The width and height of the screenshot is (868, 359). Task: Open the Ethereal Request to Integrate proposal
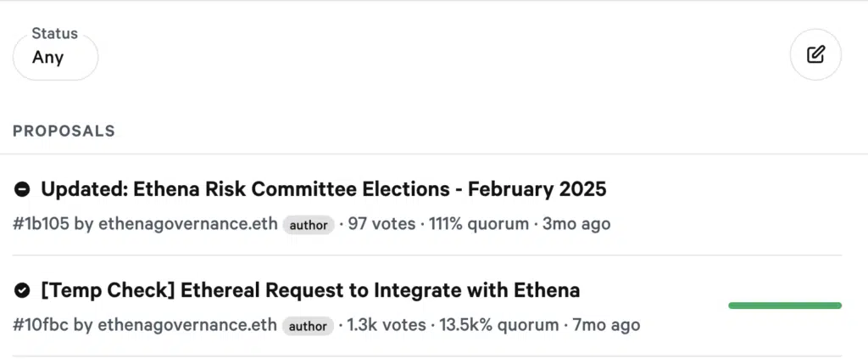coord(310,289)
